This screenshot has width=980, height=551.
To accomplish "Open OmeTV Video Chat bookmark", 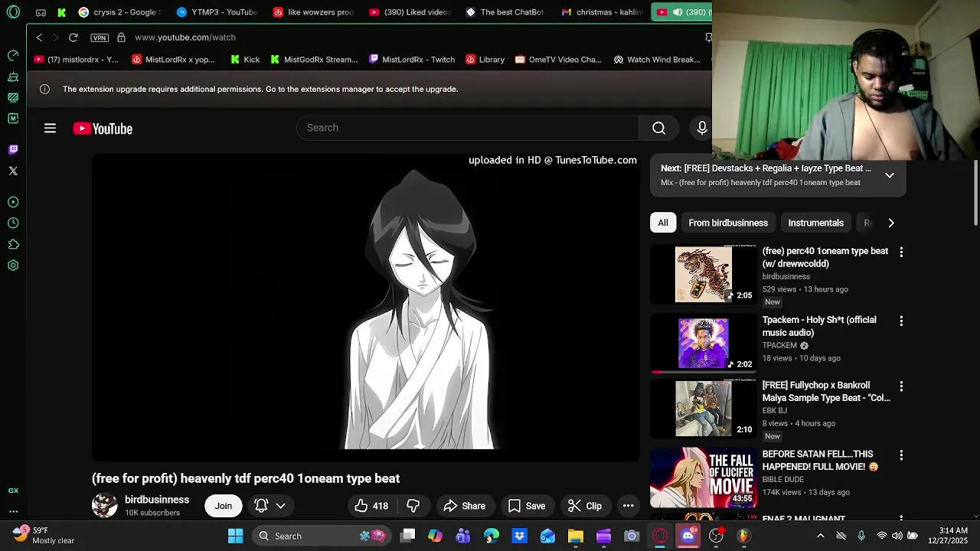I will tap(559, 60).
